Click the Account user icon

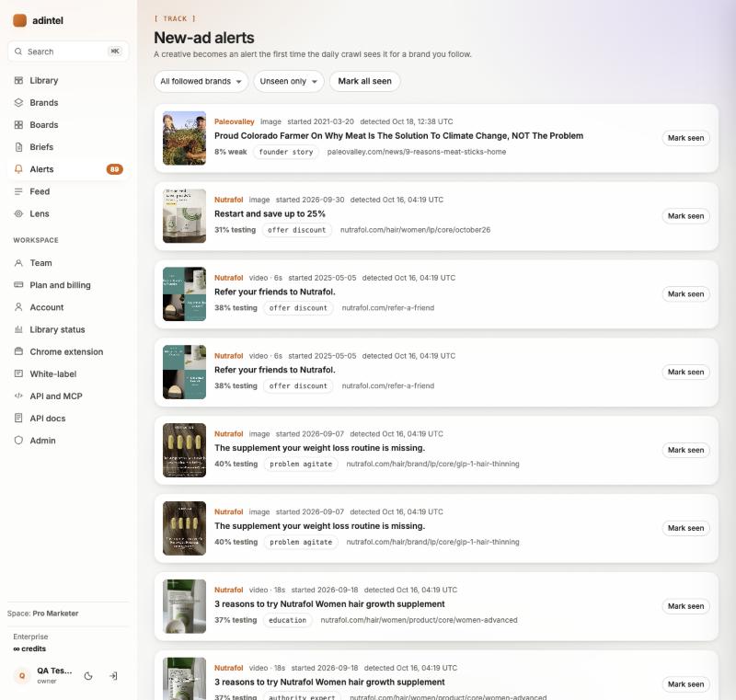tap(18, 307)
